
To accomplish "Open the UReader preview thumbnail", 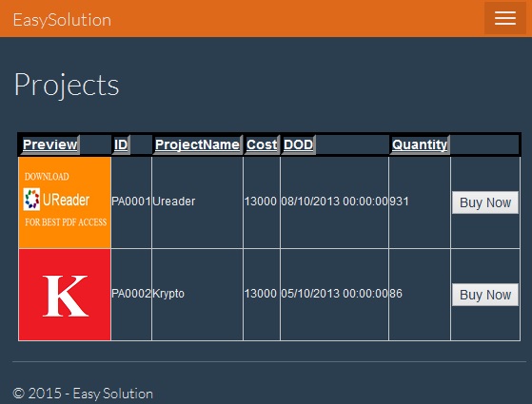I will coord(65,202).
